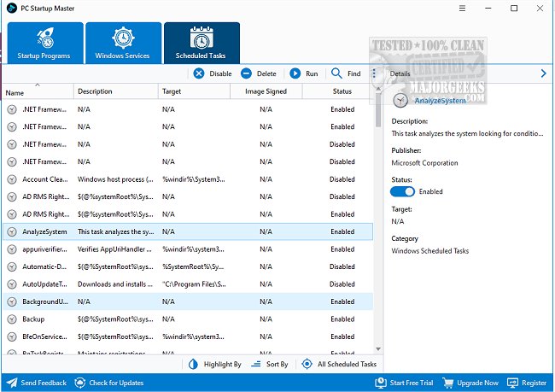Select the Account Clea... task name
The width and height of the screenshot is (555, 392).
tap(45, 179)
